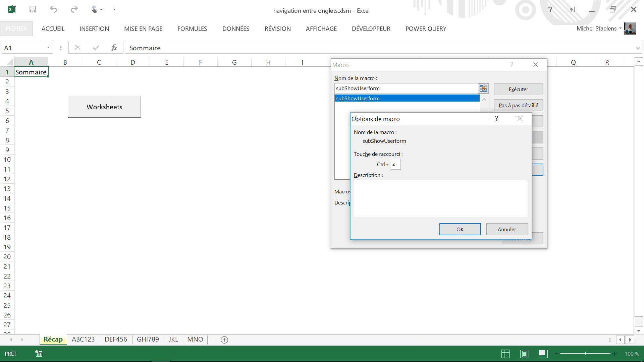The image size is (644, 362).
Task: Open the Name Box dropdown arrow
Action: [x=48, y=48]
